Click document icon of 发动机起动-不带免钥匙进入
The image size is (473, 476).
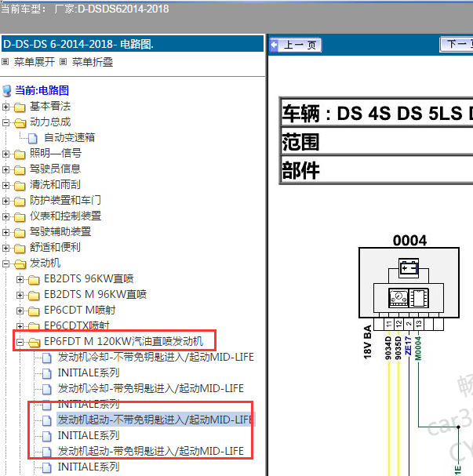point(47,420)
